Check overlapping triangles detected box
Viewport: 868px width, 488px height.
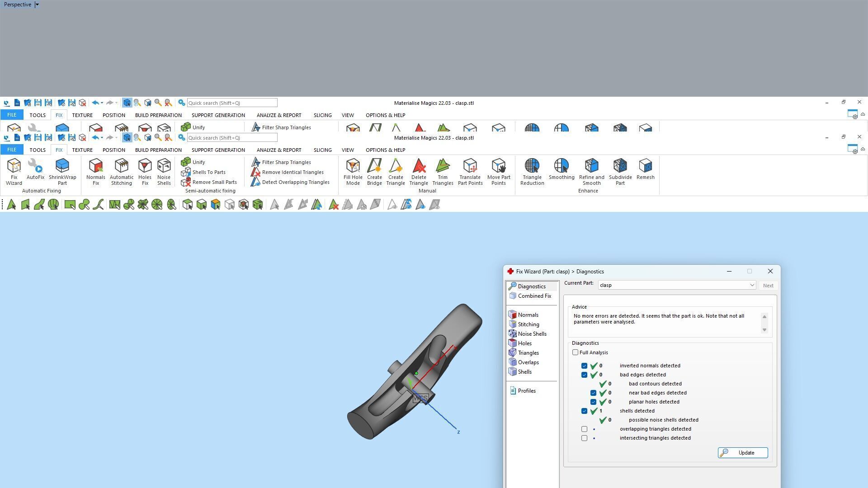coord(585,429)
